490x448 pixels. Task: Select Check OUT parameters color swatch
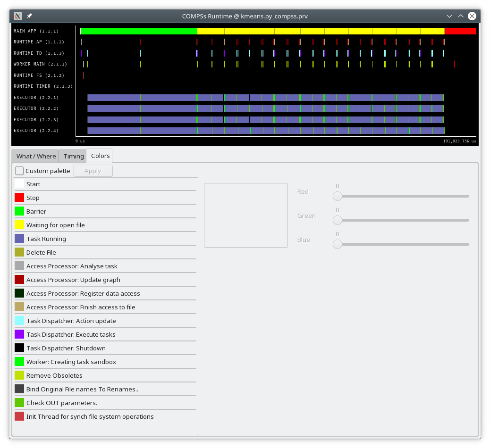coord(19,403)
